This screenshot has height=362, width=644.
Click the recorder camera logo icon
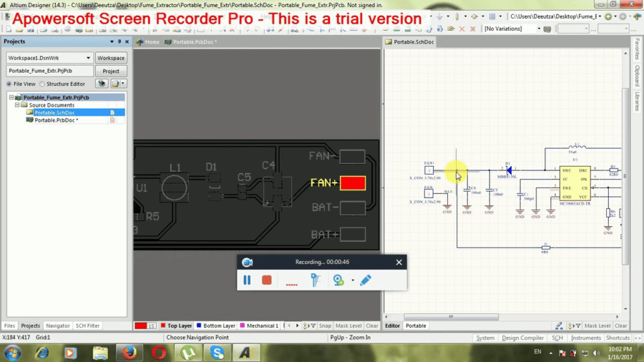(x=247, y=262)
